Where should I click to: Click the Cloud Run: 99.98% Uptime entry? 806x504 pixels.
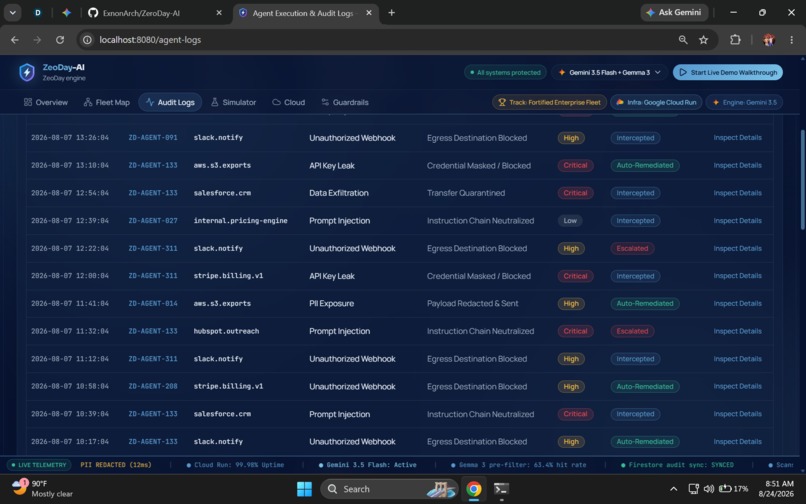pyautogui.click(x=235, y=465)
